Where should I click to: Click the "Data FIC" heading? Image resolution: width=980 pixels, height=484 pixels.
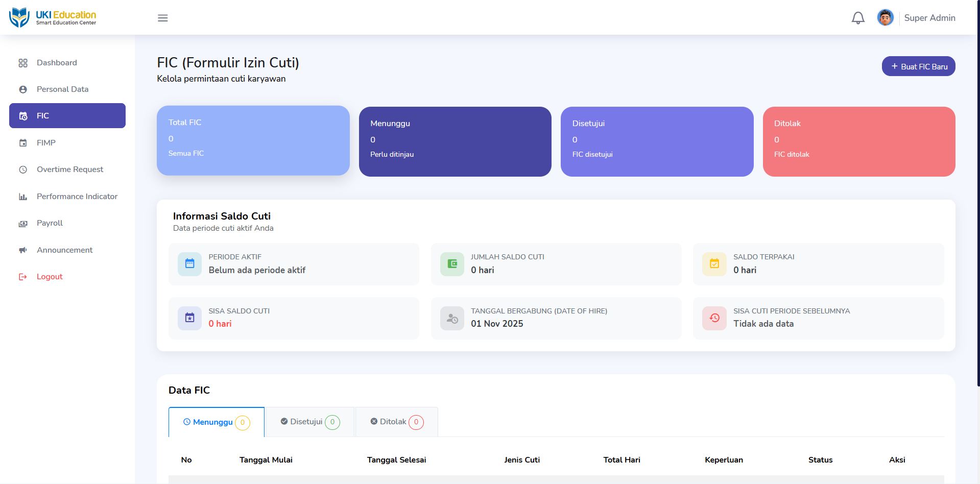[x=189, y=390]
